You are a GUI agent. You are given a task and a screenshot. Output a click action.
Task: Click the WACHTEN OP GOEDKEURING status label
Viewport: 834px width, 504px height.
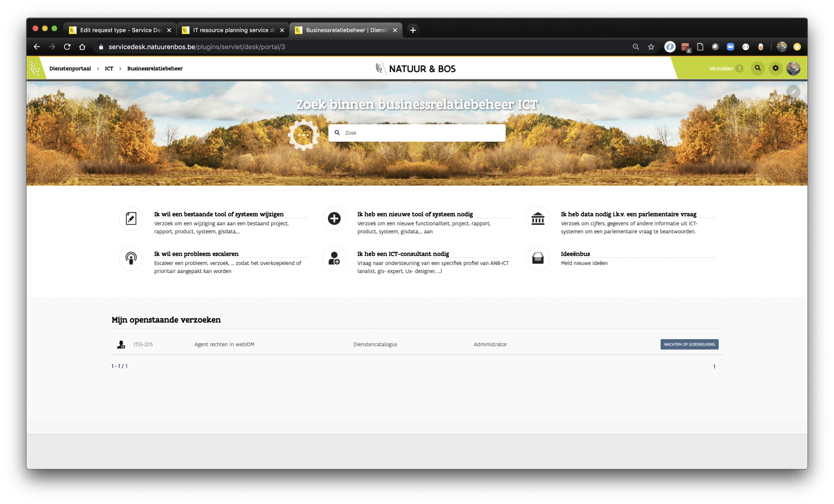tap(689, 344)
